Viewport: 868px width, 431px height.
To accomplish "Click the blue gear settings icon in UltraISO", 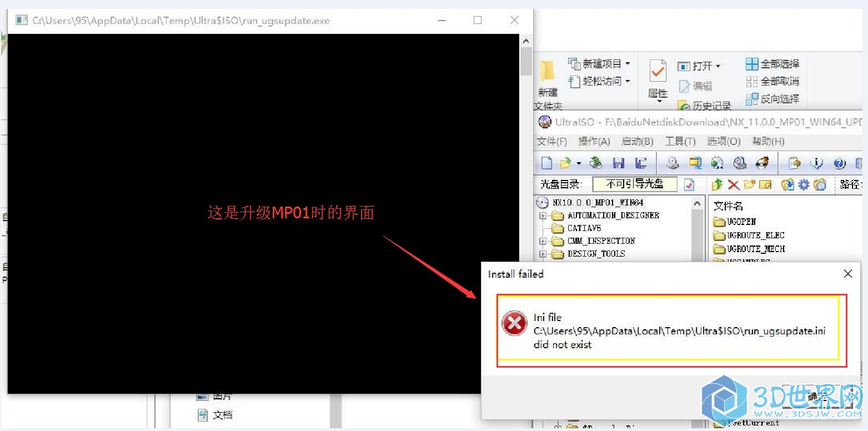I will pos(804,184).
